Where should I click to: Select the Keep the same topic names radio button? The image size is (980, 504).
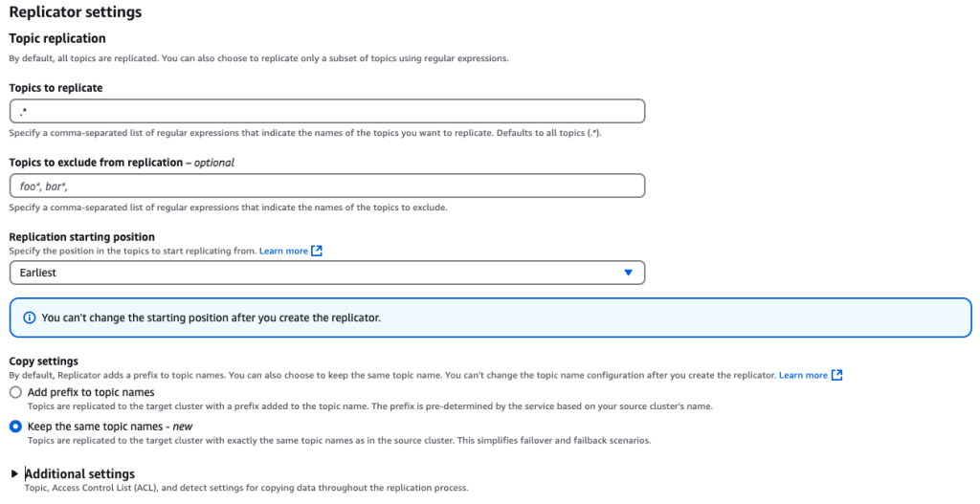15,427
